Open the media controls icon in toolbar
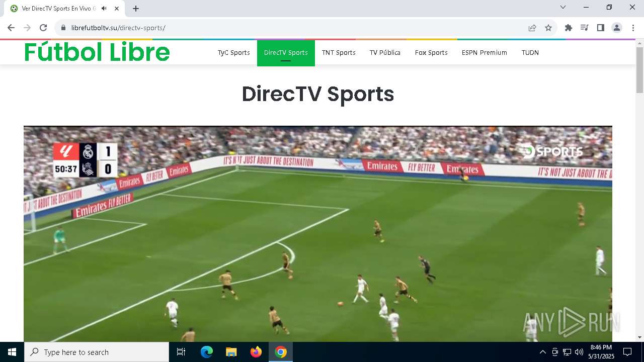 pos(585,28)
